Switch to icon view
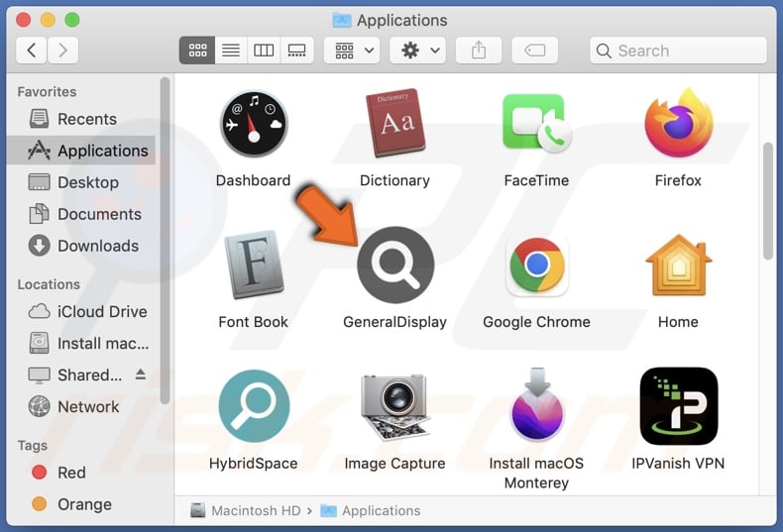This screenshot has height=532, width=783. coord(197,50)
